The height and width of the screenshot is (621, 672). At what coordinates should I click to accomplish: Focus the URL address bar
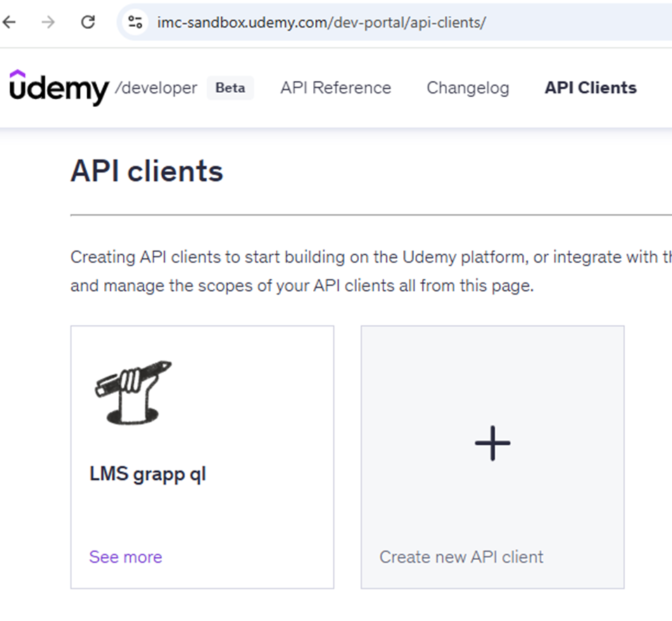pos(394,22)
